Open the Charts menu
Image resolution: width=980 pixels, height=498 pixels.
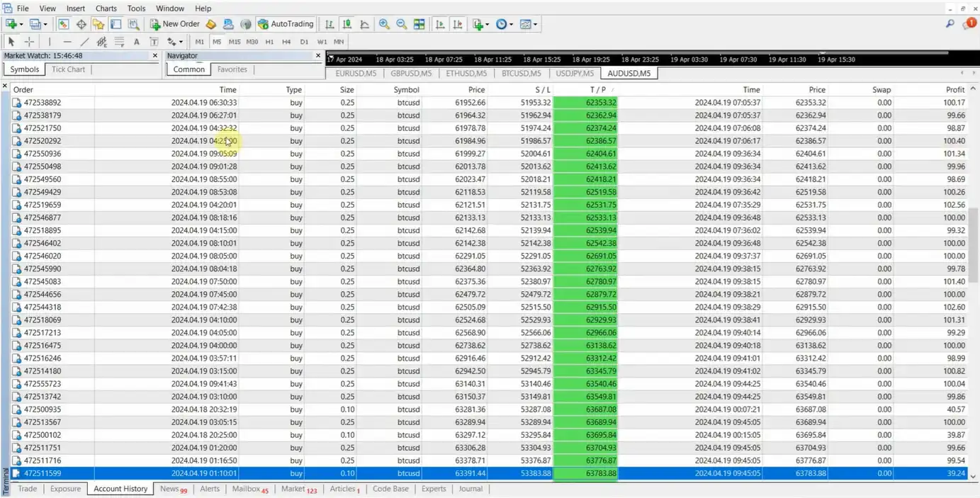point(106,9)
